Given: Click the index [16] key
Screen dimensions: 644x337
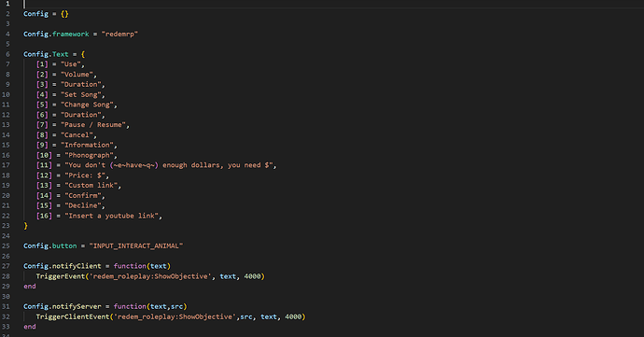Looking at the screenshot, I should (45, 216).
